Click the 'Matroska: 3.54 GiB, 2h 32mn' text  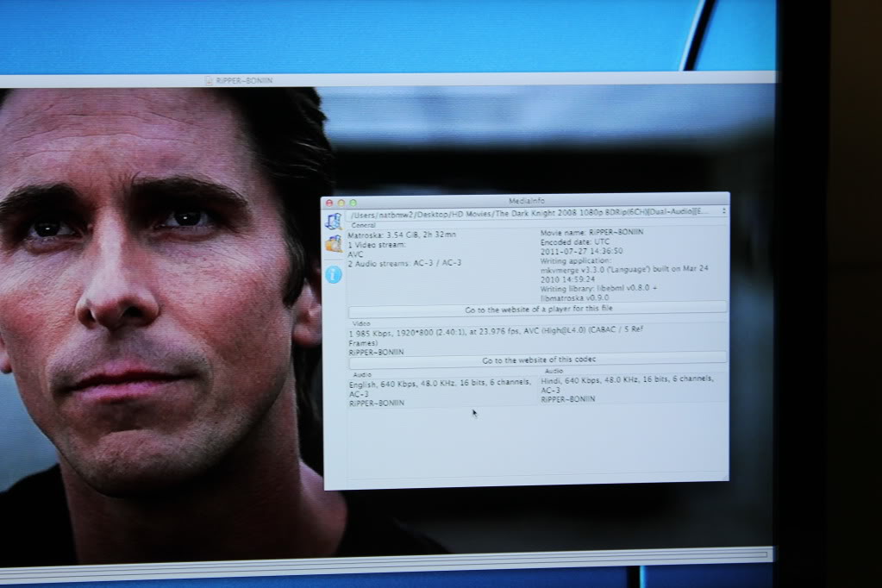402,235
